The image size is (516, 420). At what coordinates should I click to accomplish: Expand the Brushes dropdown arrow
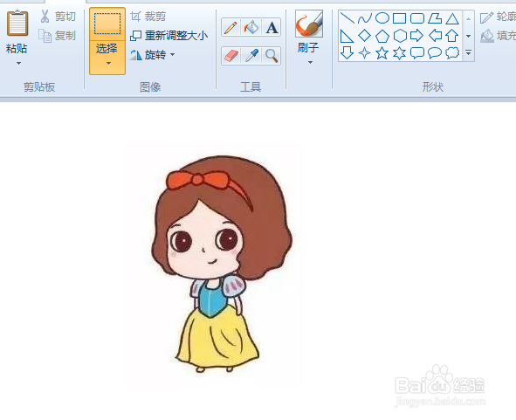tap(310, 62)
